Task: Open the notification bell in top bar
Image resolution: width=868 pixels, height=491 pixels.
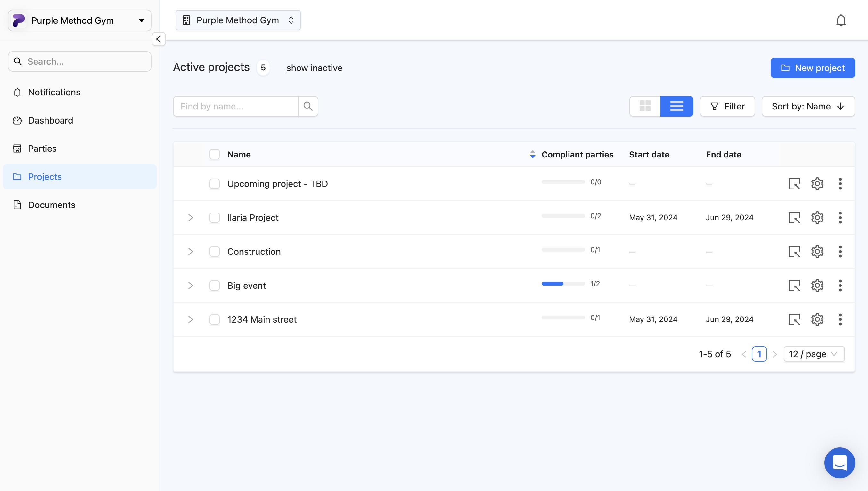Action: click(841, 20)
